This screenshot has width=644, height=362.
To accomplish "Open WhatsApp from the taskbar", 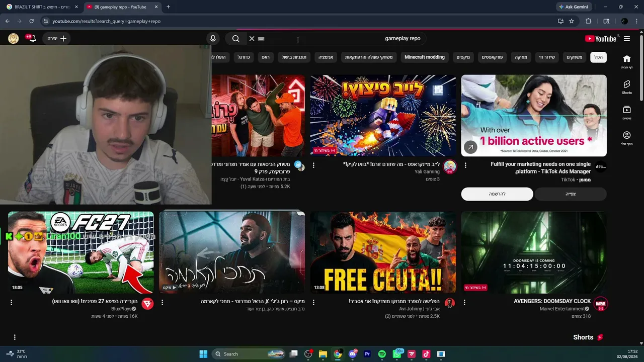I will [397, 354].
